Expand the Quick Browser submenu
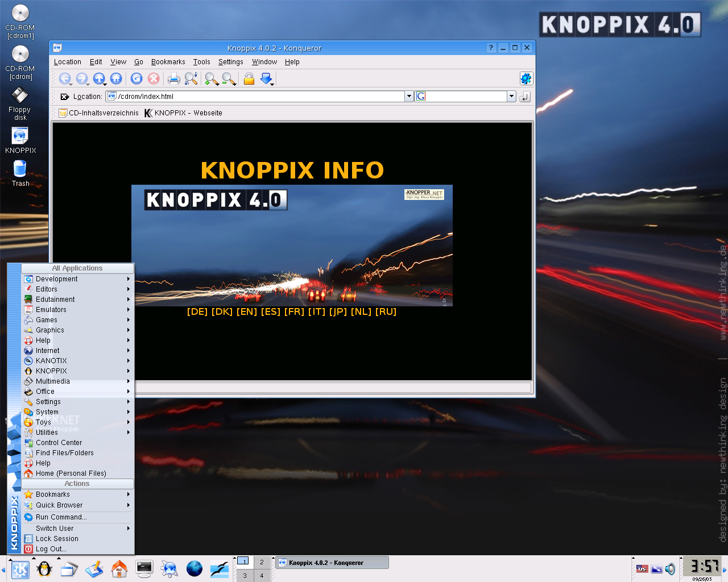This screenshot has width=728, height=582. [77, 505]
